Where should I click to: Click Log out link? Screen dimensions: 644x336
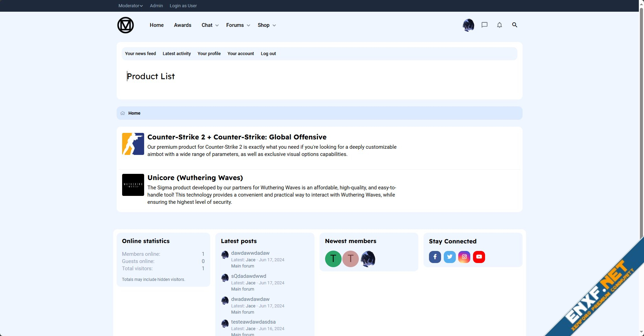tap(268, 54)
